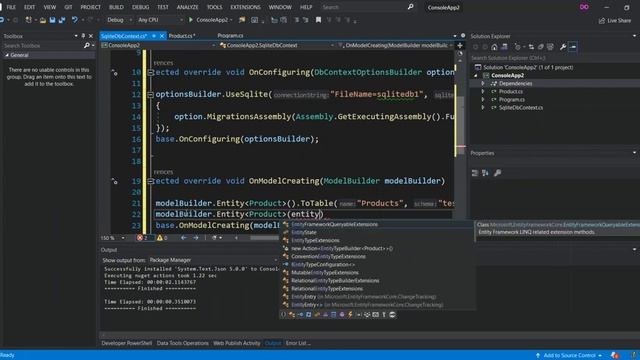Click the Home icon in Solution Explorer
Image resolution: width=640 pixels, height=360 pixels.
(x=494, y=47)
